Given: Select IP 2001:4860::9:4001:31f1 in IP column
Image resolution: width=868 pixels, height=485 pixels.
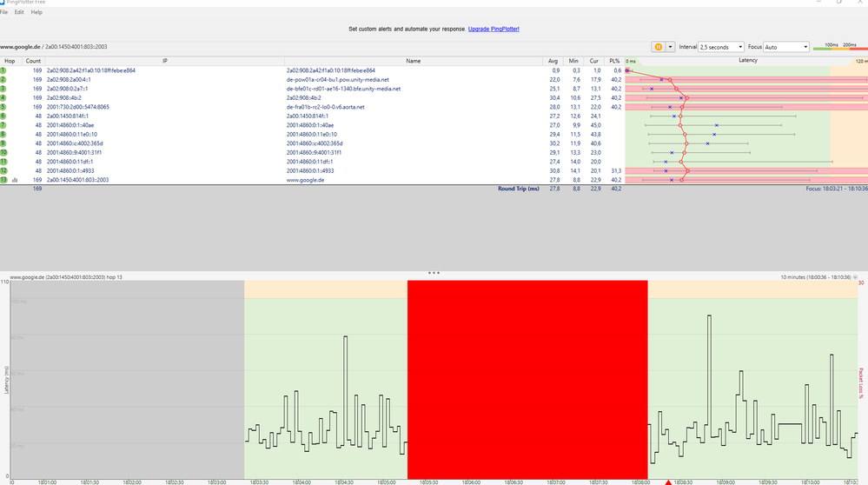Looking at the screenshot, I should tap(74, 152).
